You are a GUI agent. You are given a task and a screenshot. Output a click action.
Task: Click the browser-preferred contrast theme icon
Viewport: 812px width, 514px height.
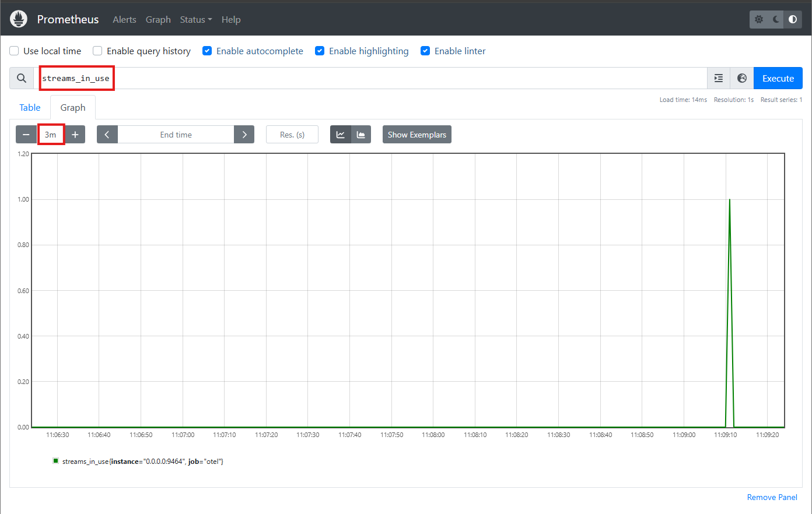coord(793,19)
